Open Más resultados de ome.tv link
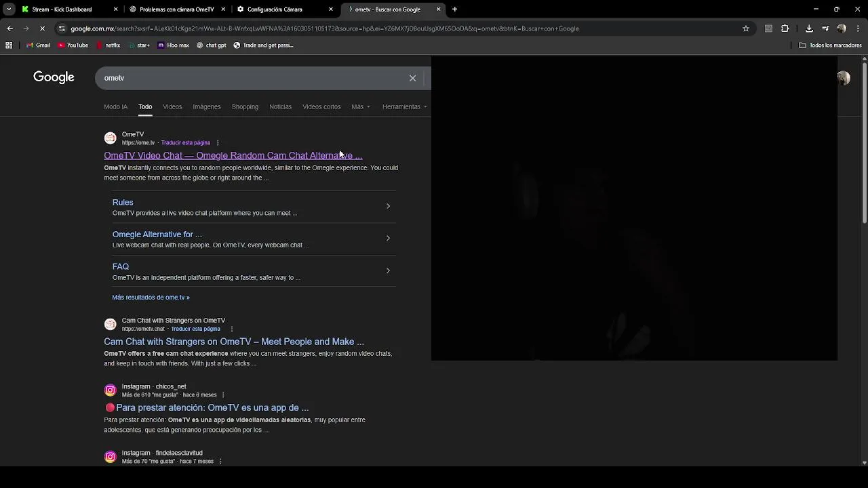 [151, 297]
